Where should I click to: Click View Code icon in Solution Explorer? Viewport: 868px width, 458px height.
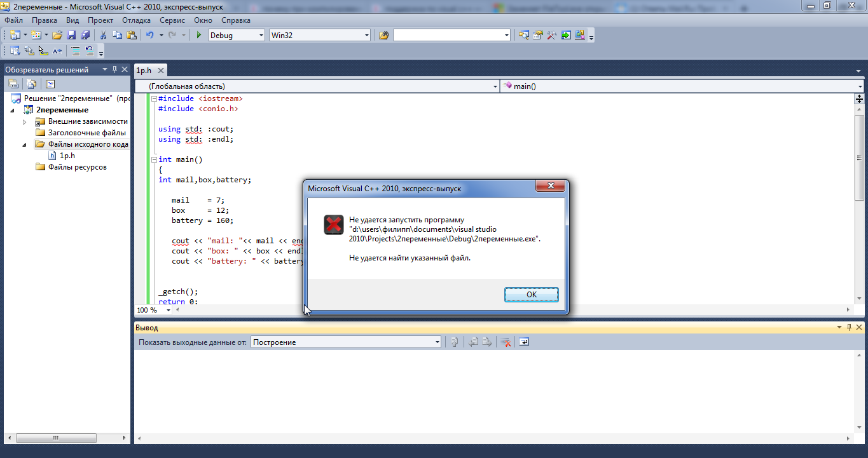coord(50,84)
